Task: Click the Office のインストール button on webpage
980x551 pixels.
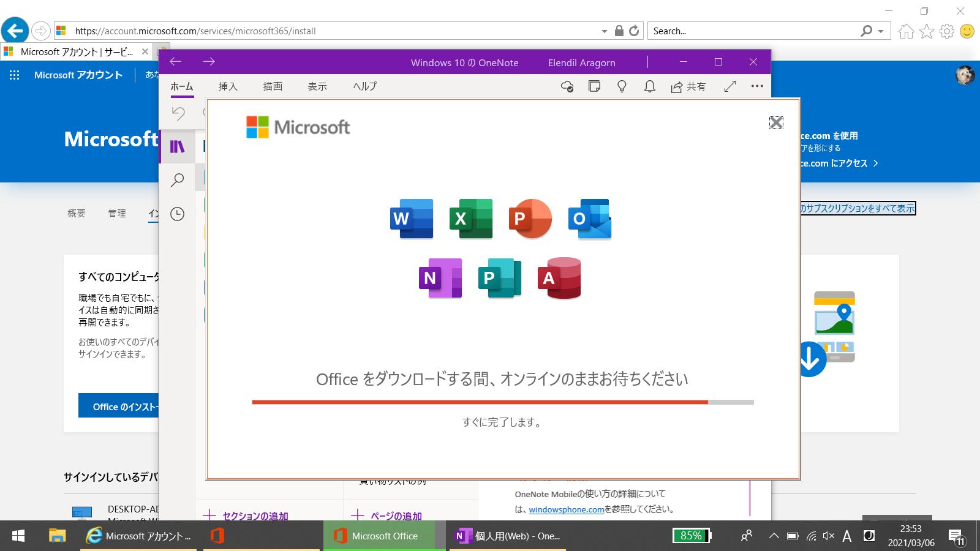Action: (x=119, y=407)
